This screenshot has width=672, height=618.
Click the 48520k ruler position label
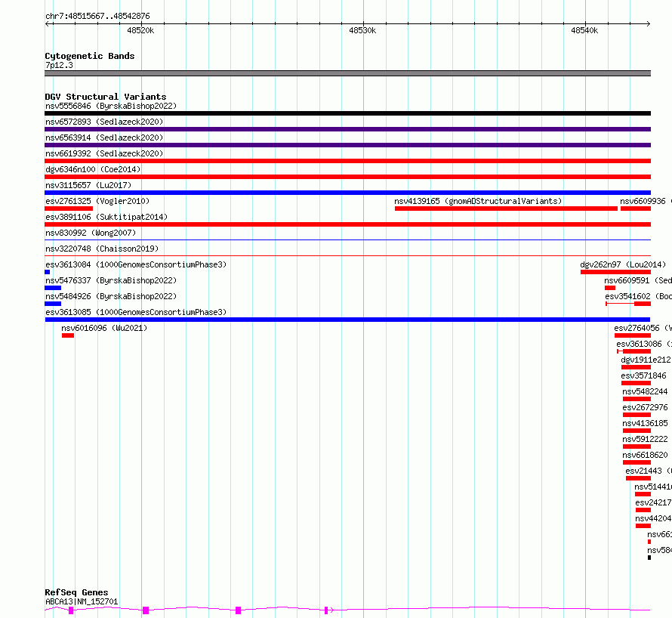[140, 30]
